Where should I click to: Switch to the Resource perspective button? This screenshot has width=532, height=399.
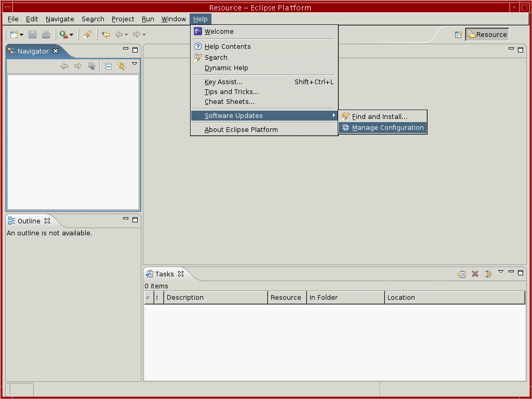click(487, 35)
